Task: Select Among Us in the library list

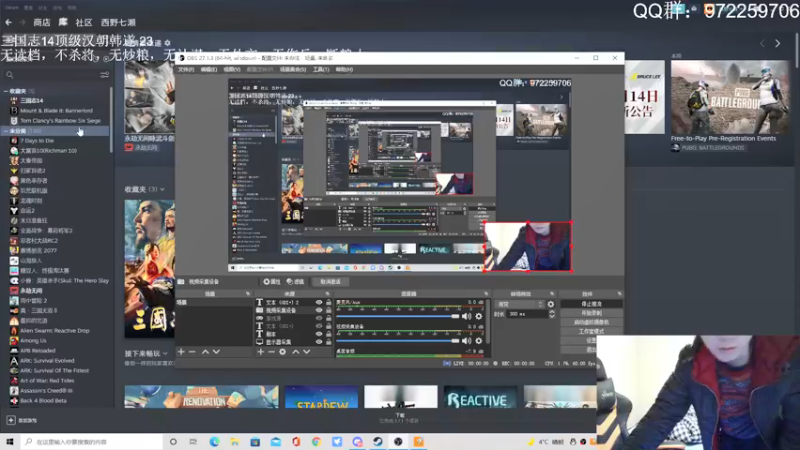Action: (x=33, y=340)
